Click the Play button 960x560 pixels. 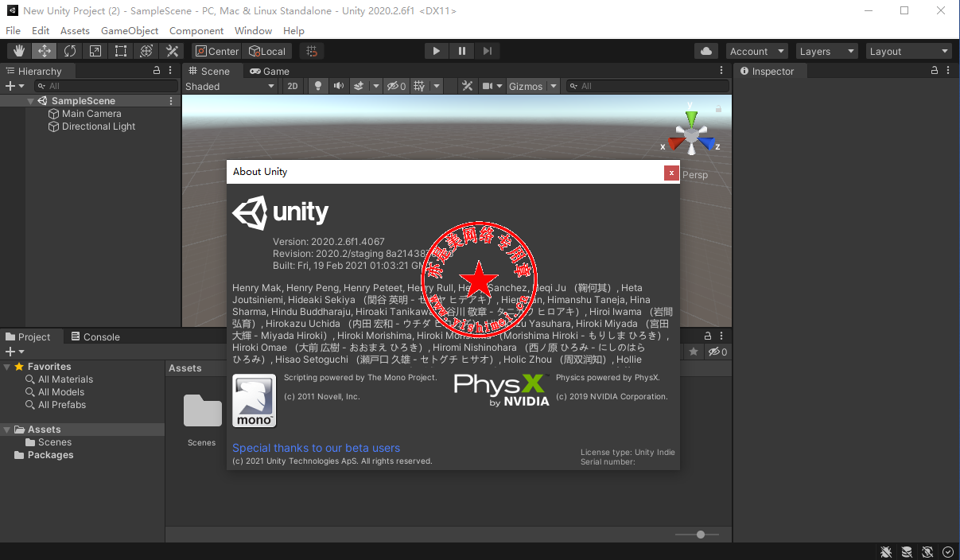(436, 51)
